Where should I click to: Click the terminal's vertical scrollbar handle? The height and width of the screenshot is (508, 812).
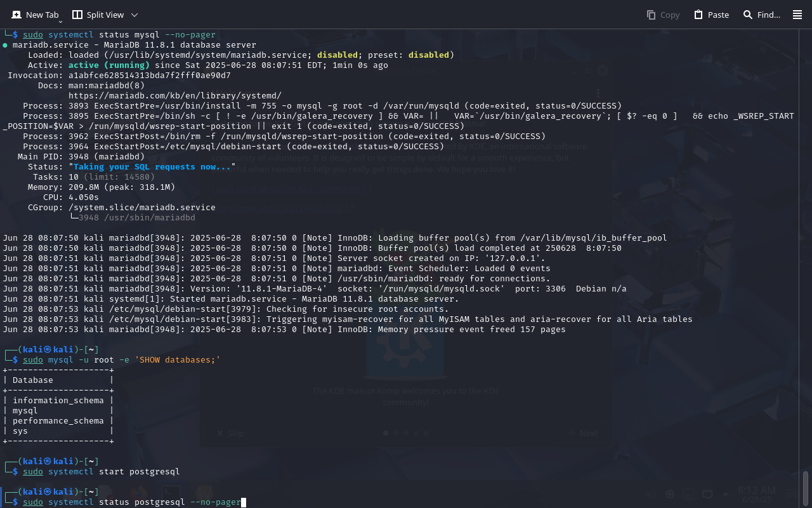[x=806, y=488]
